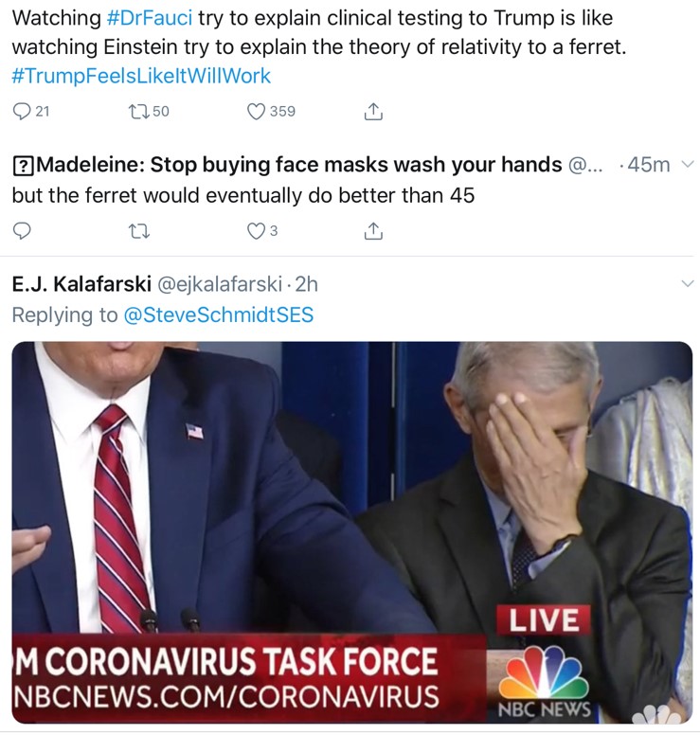Image resolution: width=700 pixels, height=735 pixels.
Task: Like Madeleine's reply with 3 likes
Action: (x=256, y=230)
